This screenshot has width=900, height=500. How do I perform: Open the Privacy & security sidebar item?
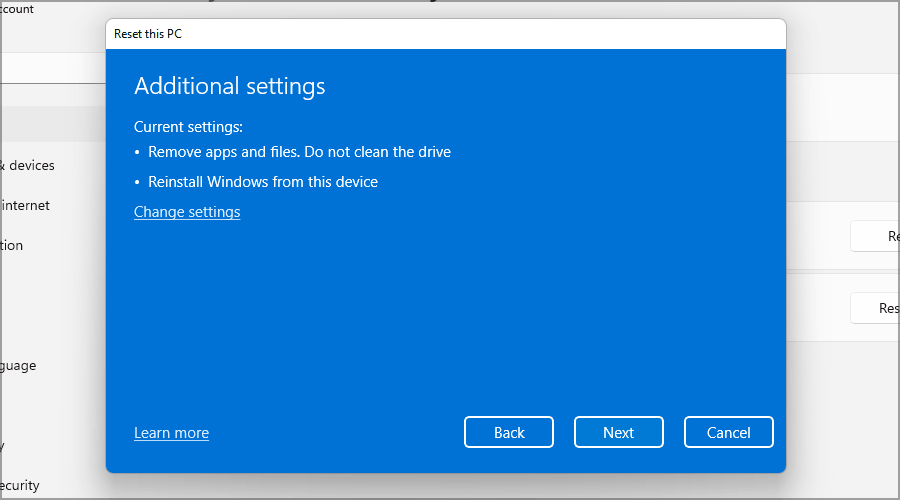coord(20,485)
